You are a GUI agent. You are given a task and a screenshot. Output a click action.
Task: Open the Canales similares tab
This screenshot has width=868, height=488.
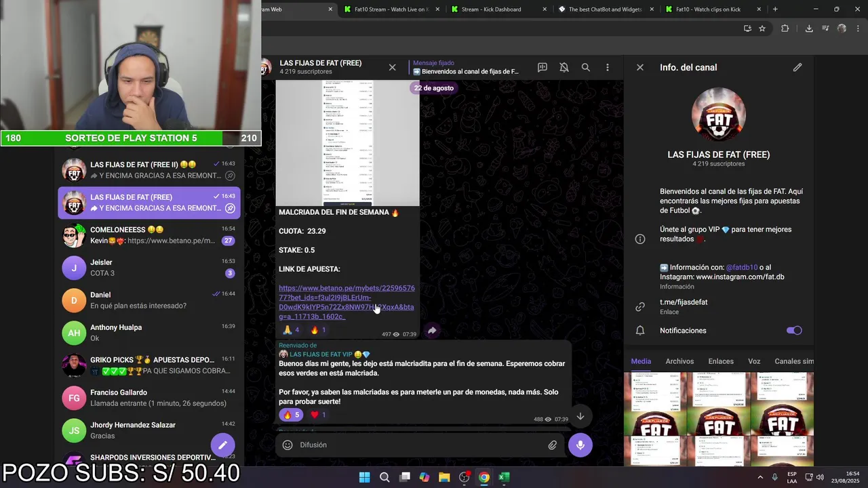click(794, 361)
